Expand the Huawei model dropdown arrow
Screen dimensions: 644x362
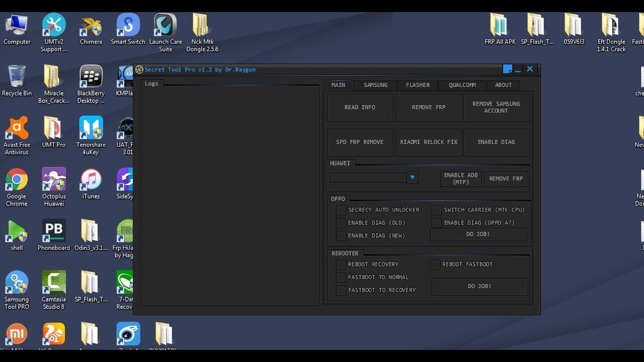coord(413,177)
